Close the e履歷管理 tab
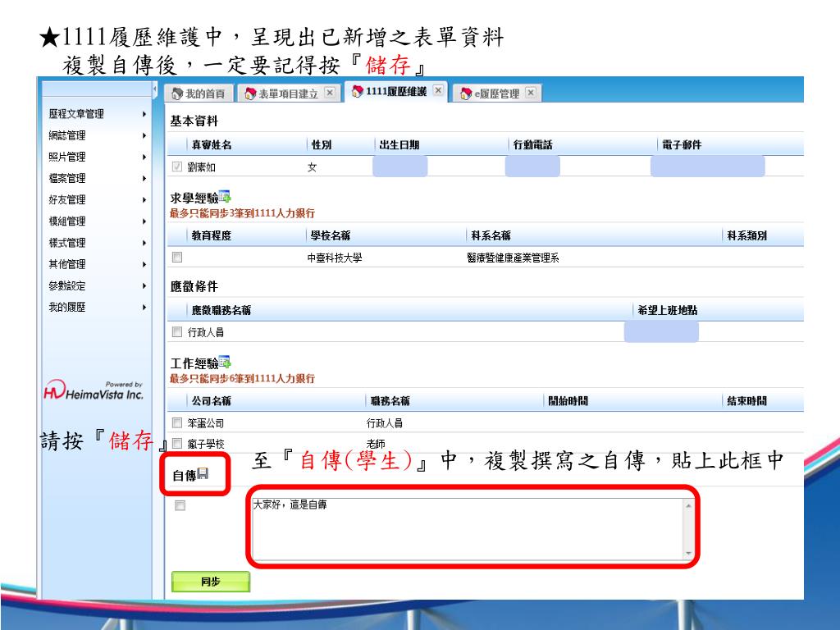The height and width of the screenshot is (630, 840). 531,93
